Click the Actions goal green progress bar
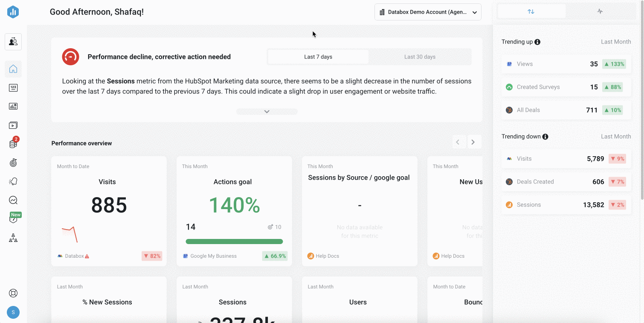 [234, 242]
